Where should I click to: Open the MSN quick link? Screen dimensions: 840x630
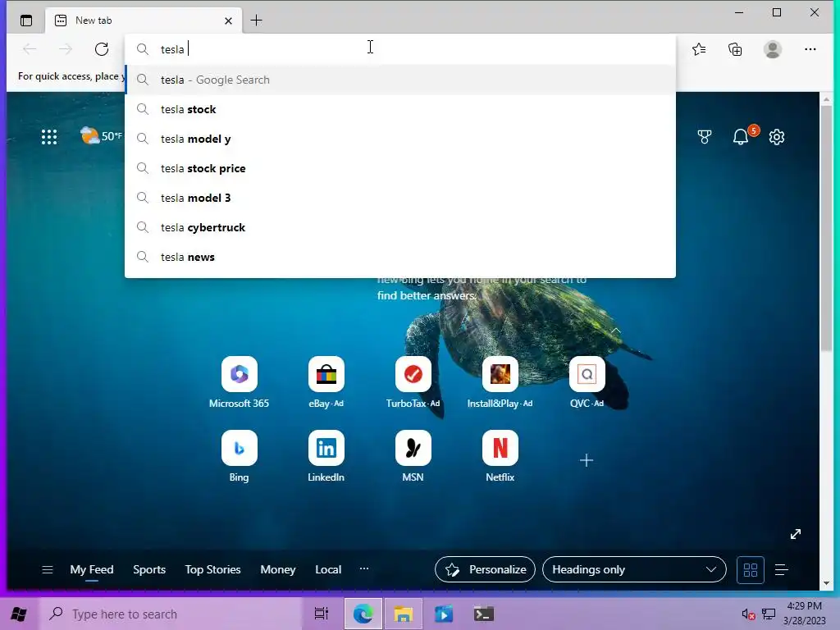(x=413, y=456)
